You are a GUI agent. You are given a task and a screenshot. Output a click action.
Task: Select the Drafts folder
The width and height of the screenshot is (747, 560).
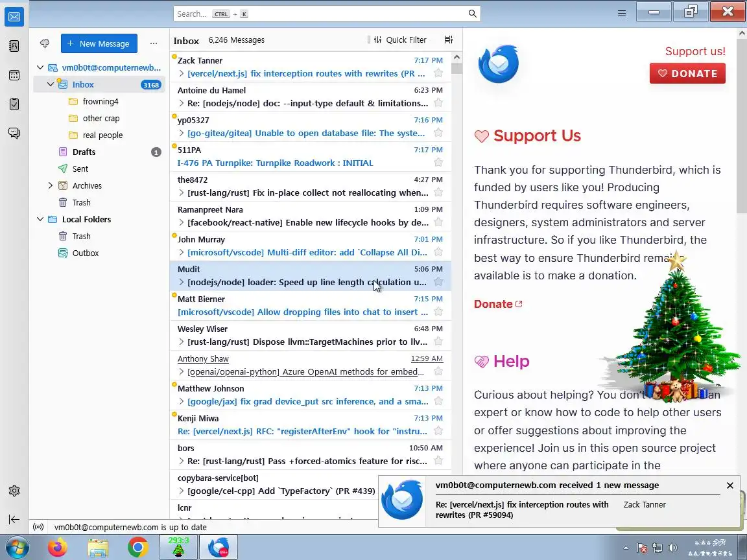pos(99,152)
